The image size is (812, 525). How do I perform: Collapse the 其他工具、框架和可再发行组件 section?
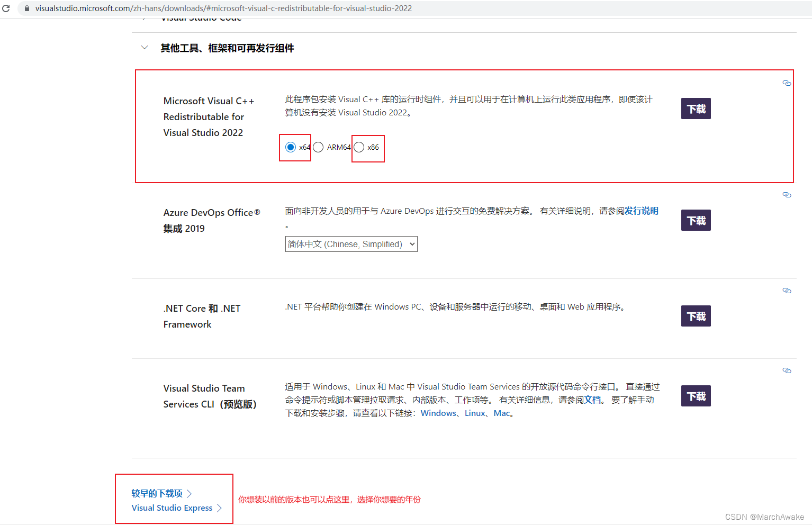144,48
